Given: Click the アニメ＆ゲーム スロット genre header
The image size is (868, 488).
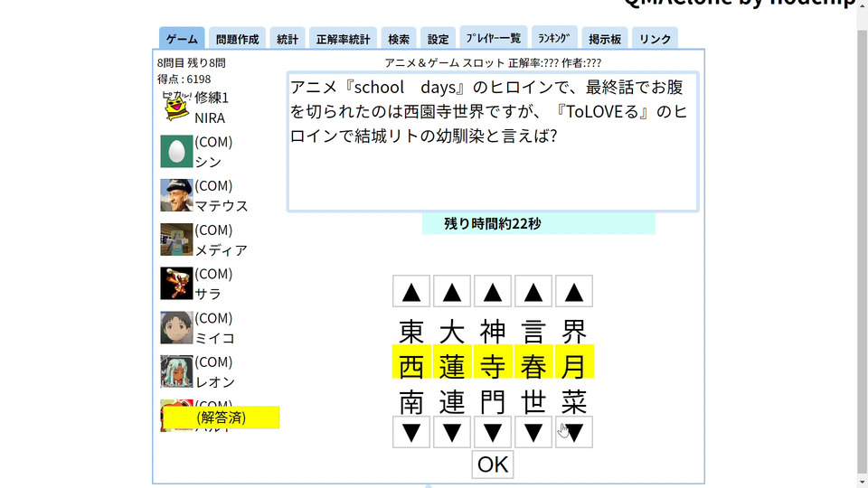Looking at the screenshot, I should [x=445, y=62].
